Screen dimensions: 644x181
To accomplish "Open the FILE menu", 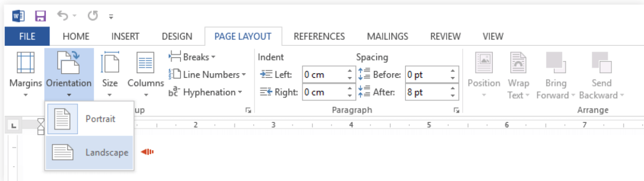I will tap(27, 37).
